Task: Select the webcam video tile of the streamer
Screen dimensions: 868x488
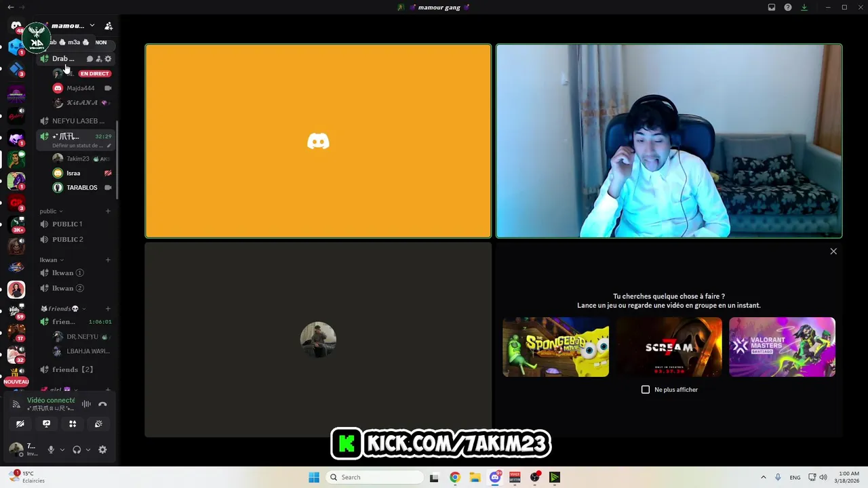Action: (669, 141)
